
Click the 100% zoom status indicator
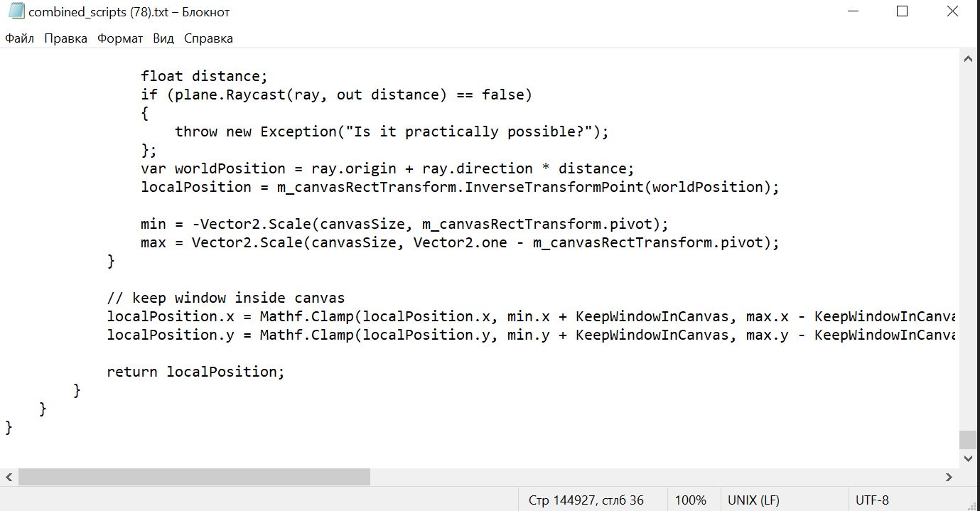(x=690, y=500)
